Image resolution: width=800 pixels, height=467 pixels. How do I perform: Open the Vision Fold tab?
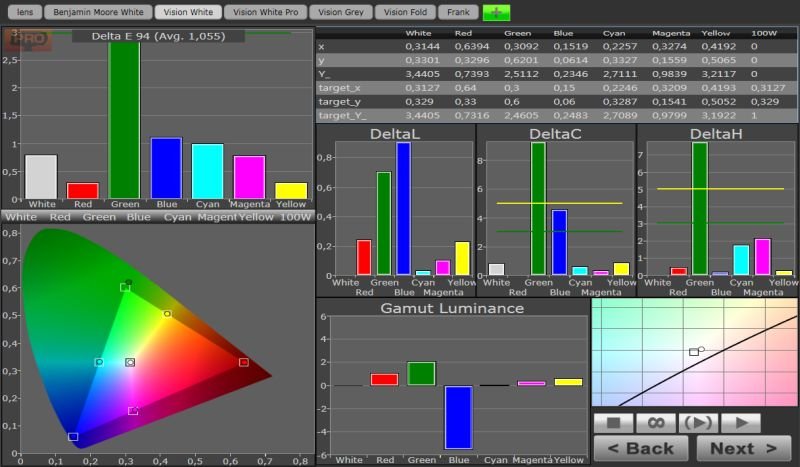point(407,13)
